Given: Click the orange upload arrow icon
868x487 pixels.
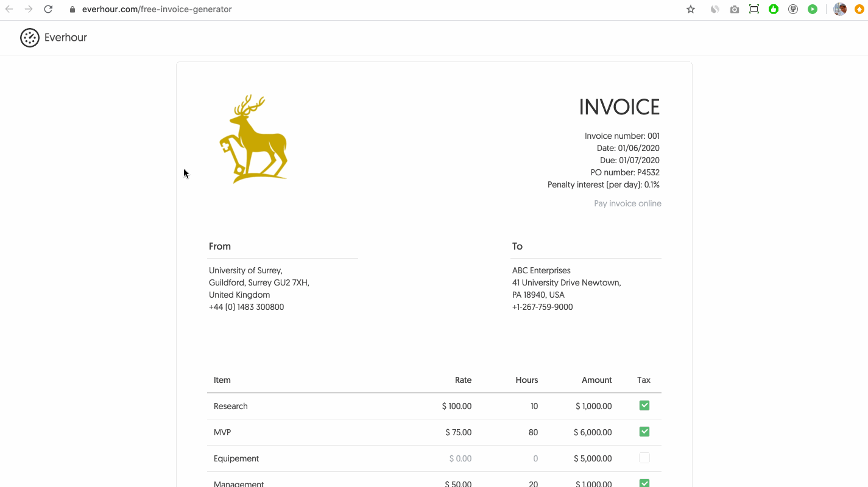Looking at the screenshot, I should [859, 9].
